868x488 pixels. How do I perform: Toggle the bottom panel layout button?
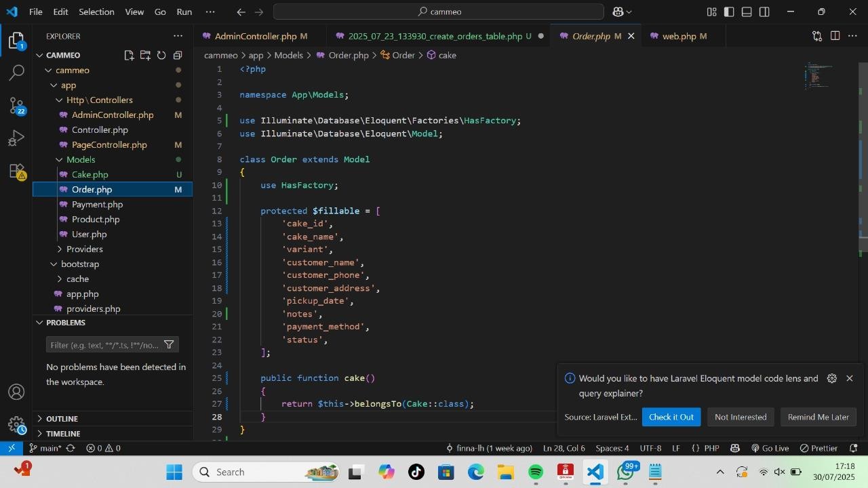point(747,12)
